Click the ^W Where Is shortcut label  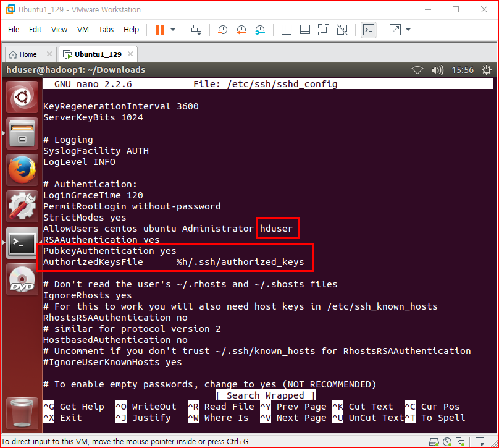click(219, 418)
